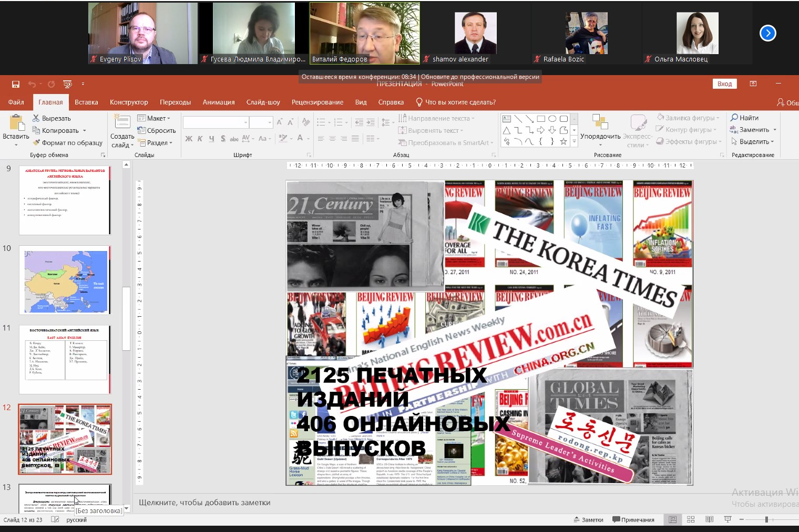
Task: Toggle italic К formatting
Action: (200, 139)
